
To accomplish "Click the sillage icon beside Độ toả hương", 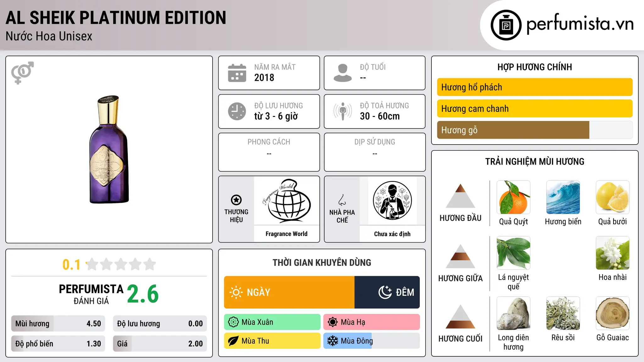I will point(343,111).
